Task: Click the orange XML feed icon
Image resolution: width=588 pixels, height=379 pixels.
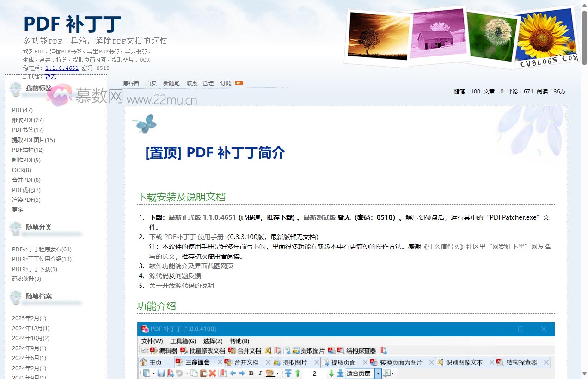Action: 239,83
